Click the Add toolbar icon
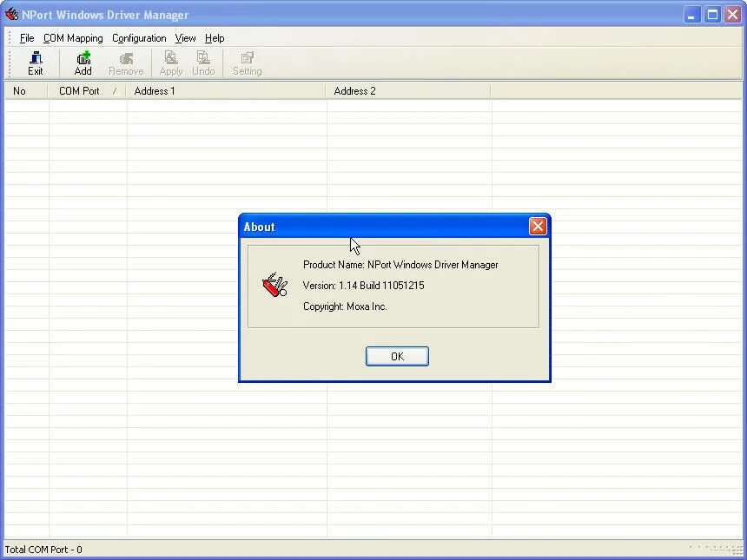747x560 pixels. tap(83, 63)
